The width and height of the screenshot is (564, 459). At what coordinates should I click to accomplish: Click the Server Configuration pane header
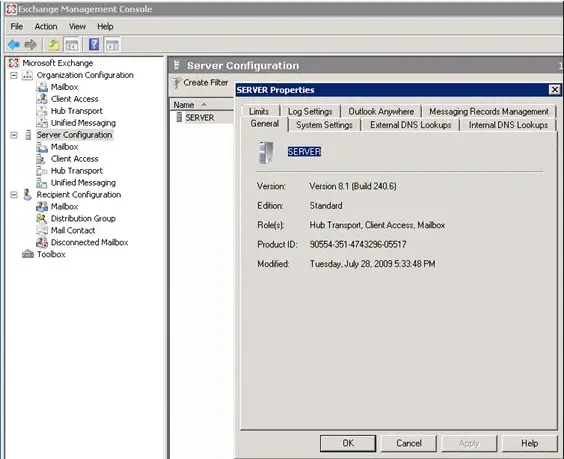coord(365,65)
